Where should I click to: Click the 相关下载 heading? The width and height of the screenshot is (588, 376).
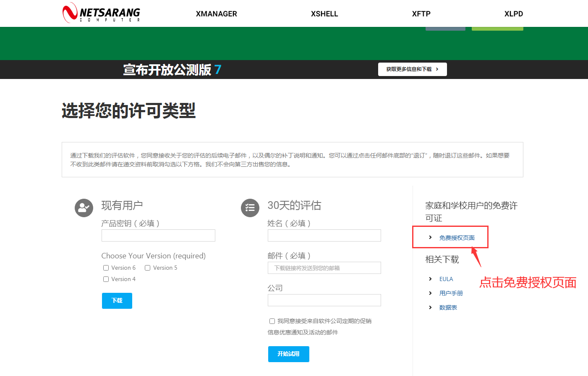click(442, 260)
